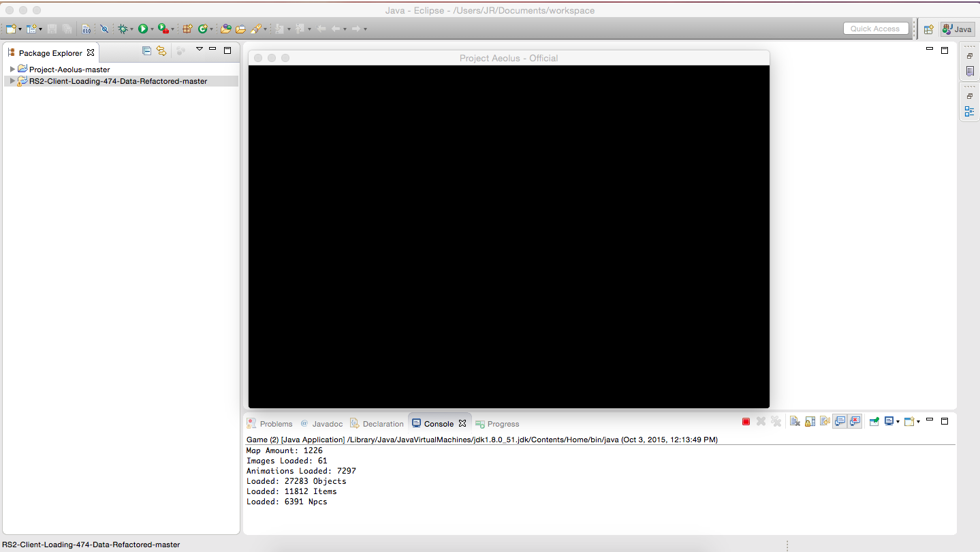Open the External Tools dropdown arrow
This screenshot has height=552, width=980.
point(173,29)
